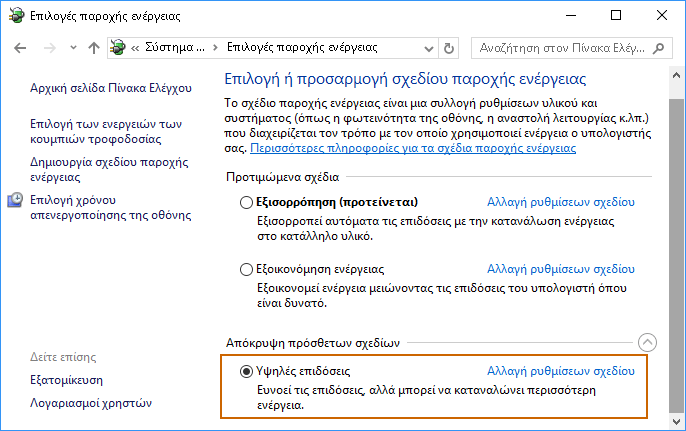Screen dimensions: 686x431
Task: Click the power plug icon in address bar
Action: [117, 47]
